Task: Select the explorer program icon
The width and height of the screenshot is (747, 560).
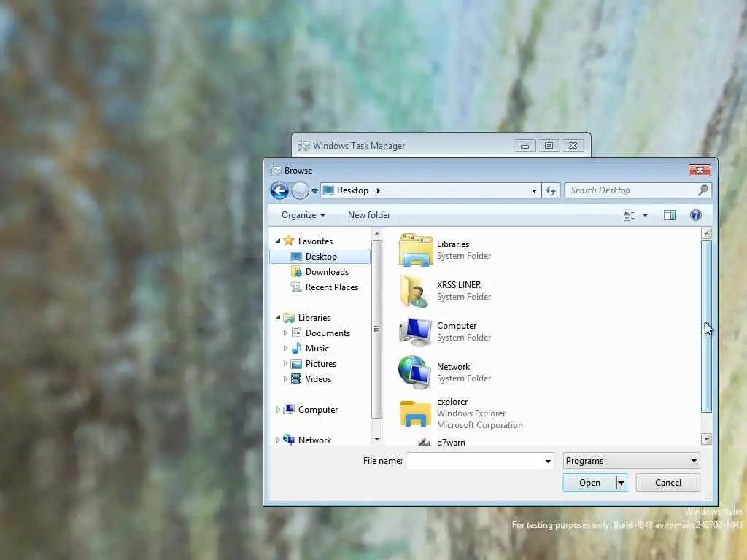Action: [x=415, y=413]
